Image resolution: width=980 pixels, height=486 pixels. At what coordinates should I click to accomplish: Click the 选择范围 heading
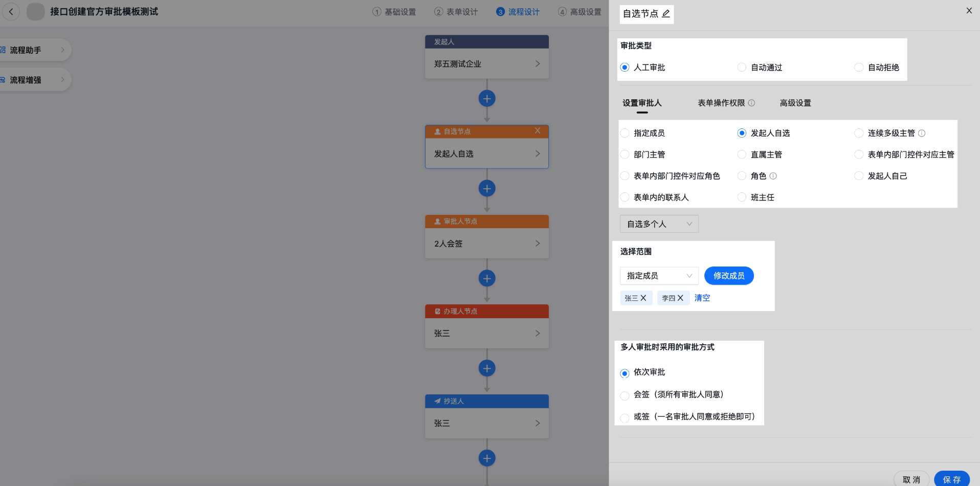click(x=636, y=252)
